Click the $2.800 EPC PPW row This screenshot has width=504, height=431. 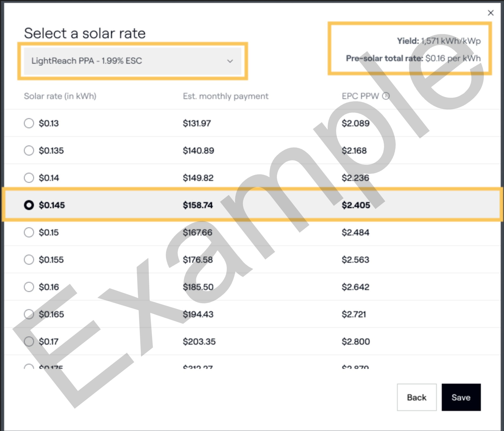pyautogui.click(x=356, y=342)
